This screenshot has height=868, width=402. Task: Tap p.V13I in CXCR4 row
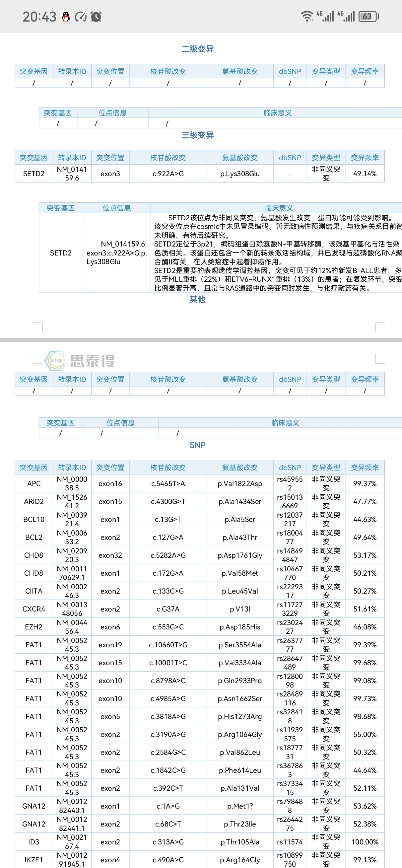pos(240,609)
